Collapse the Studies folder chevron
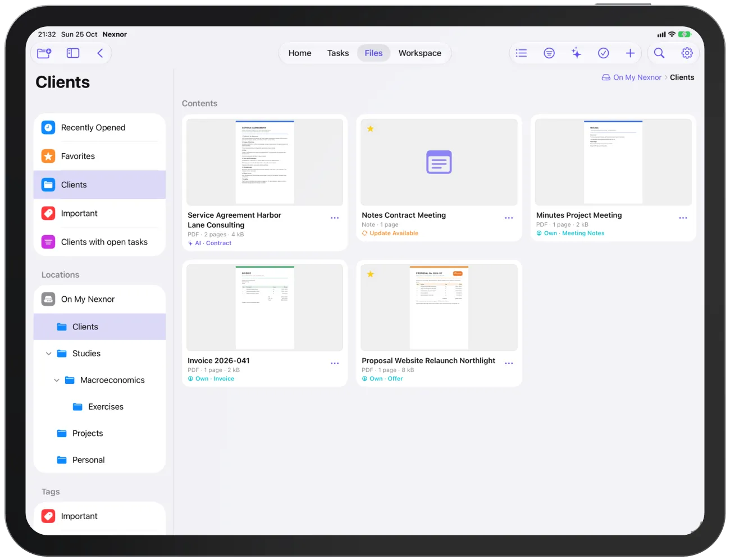This screenshot has width=730, height=560. [49, 354]
